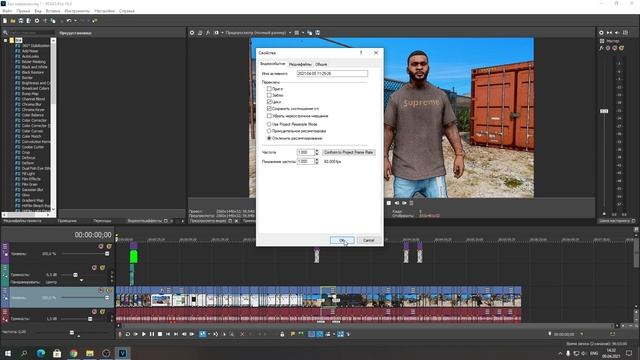
Task: Toggle auto ripple in timeline toolbar
Action: click(x=328, y=334)
